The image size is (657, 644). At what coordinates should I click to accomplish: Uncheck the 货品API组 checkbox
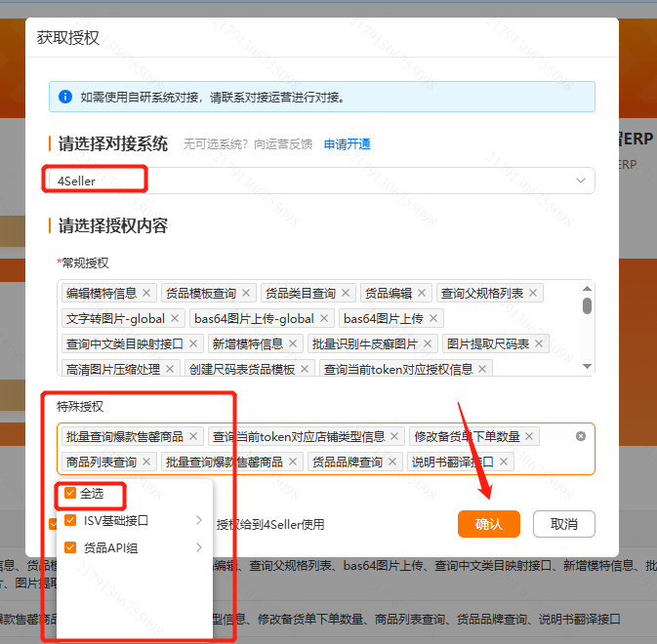(70, 547)
